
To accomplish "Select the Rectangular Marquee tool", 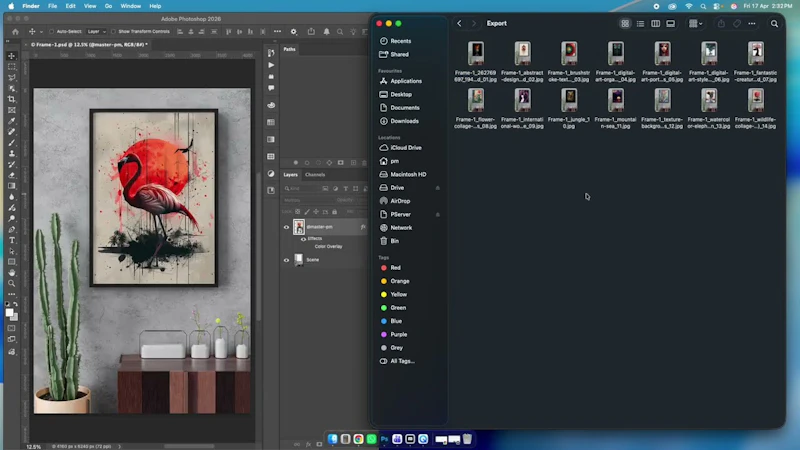I will coord(12,67).
